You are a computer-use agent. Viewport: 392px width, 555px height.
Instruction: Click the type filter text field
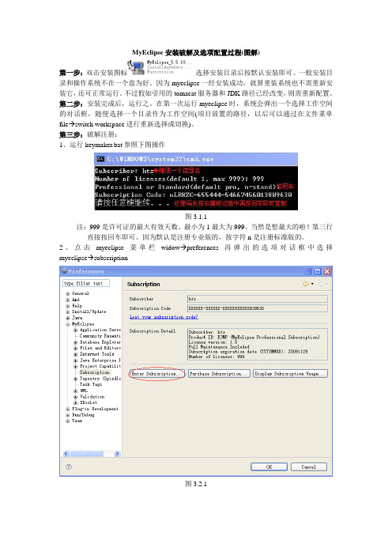pos(86,283)
